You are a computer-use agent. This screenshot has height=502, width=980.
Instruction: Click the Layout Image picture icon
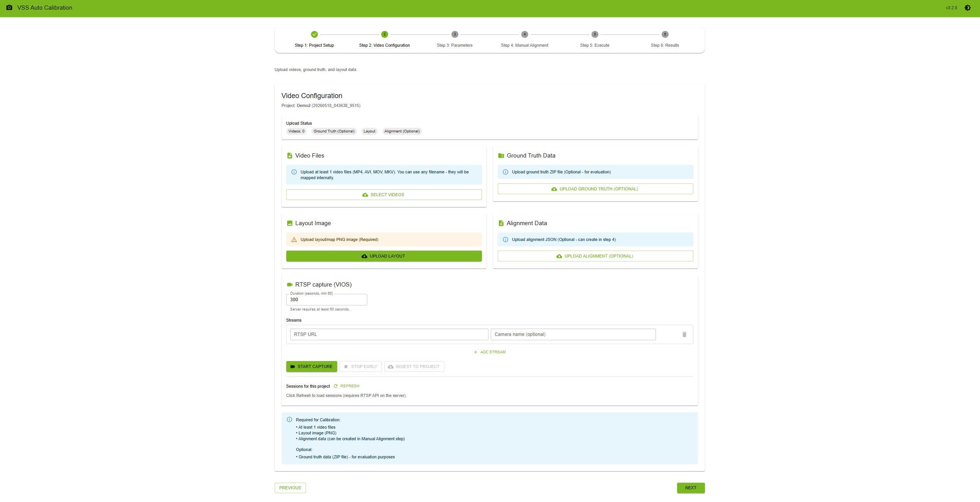(x=290, y=223)
